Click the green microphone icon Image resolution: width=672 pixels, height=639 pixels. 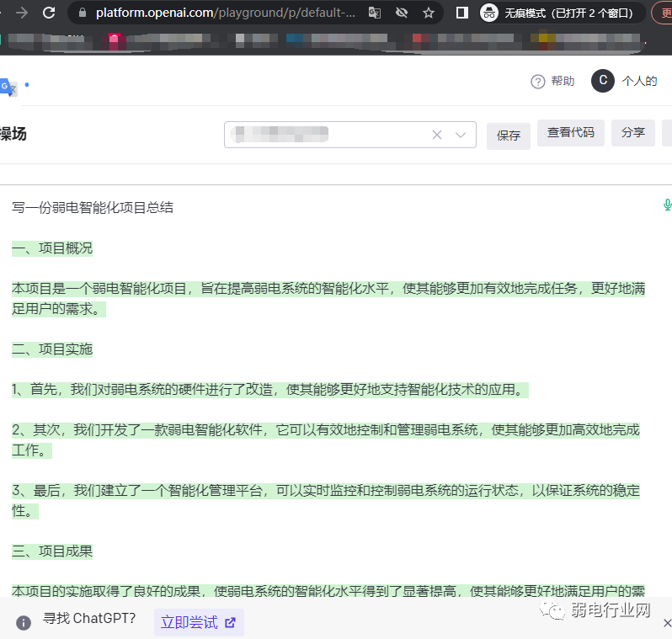(x=667, y=205)
